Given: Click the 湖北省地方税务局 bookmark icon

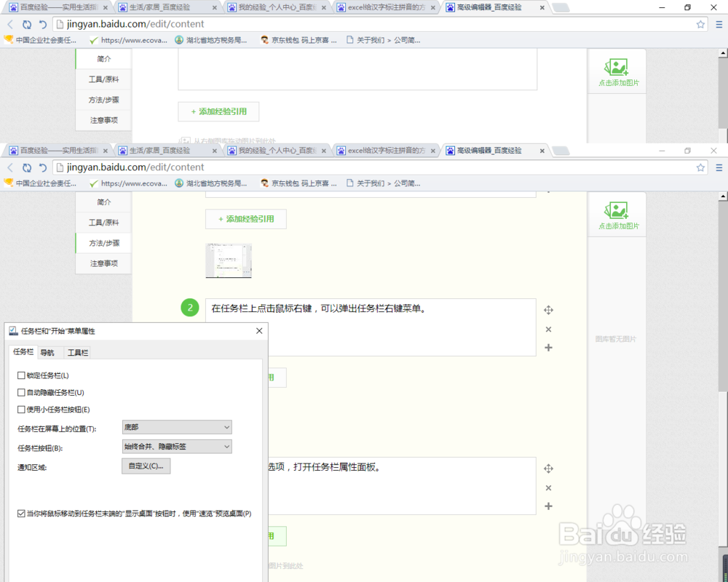Looking at the screenshot, I should click(179, 183).
